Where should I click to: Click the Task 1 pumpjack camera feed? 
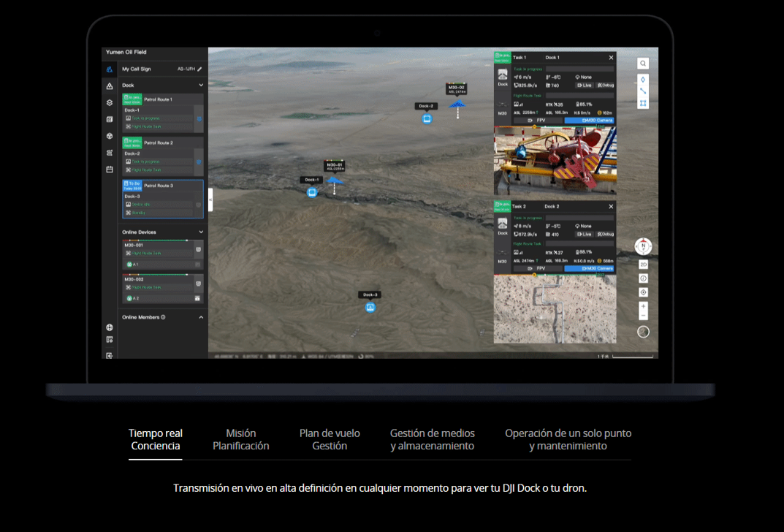pyautogui.click(x=555, y=161)
